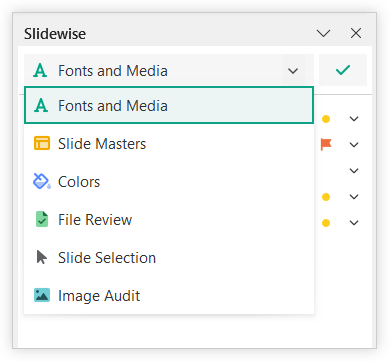Switch to Slide Selection view
The width and height of the screenshot is (390, 362).
(x=169, y=258)
